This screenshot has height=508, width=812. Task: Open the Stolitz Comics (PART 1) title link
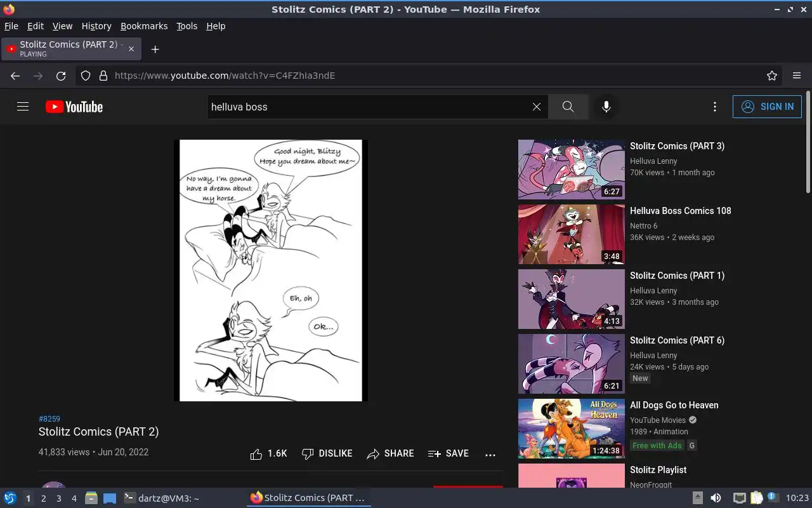pos(677,276)
